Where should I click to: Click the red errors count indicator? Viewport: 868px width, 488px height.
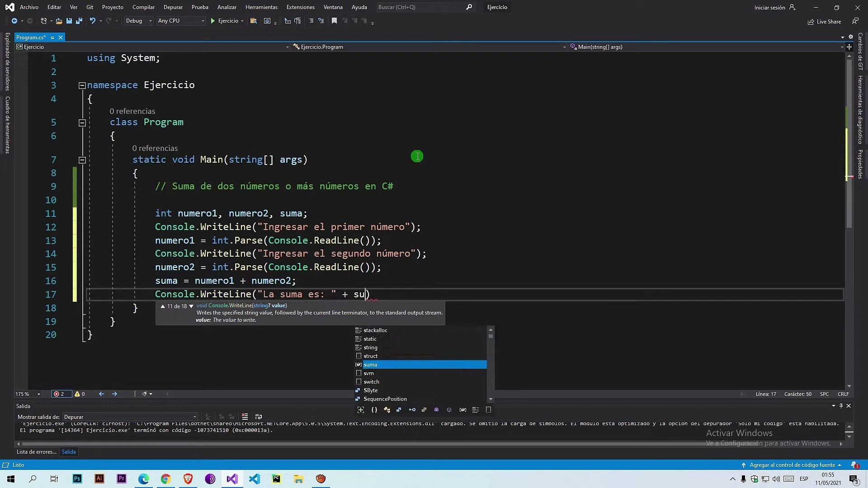[59, 394]
